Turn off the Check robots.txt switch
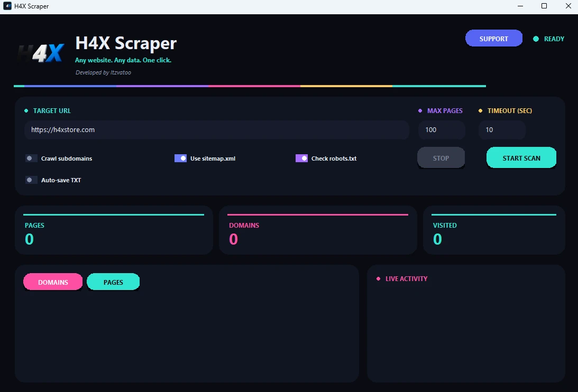 tap(301, 158)
